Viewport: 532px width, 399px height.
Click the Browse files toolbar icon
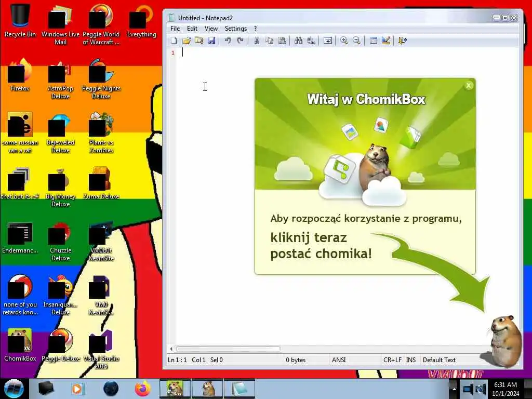[x=199, y=41]
